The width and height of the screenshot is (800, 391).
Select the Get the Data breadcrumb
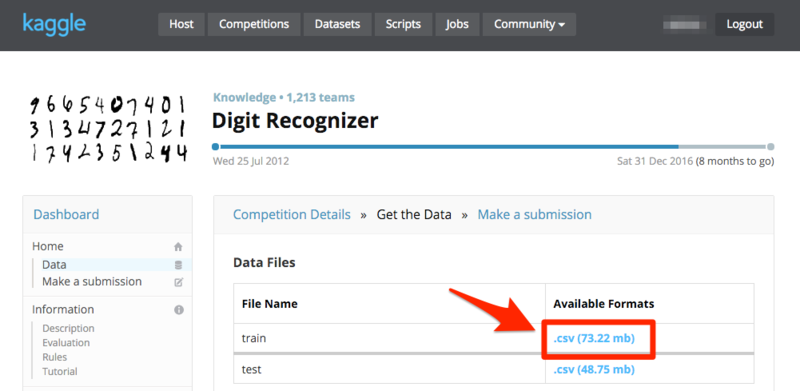coord(414,214)
